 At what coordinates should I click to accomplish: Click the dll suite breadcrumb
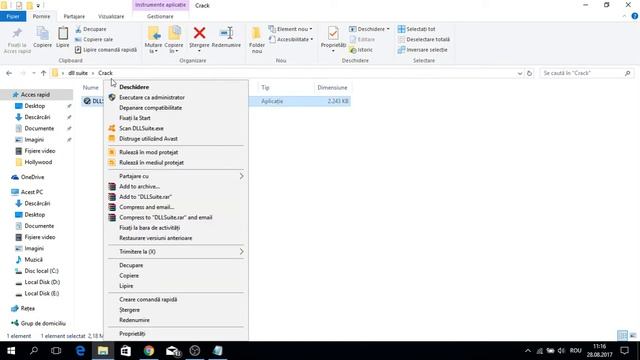coord(78,73)
